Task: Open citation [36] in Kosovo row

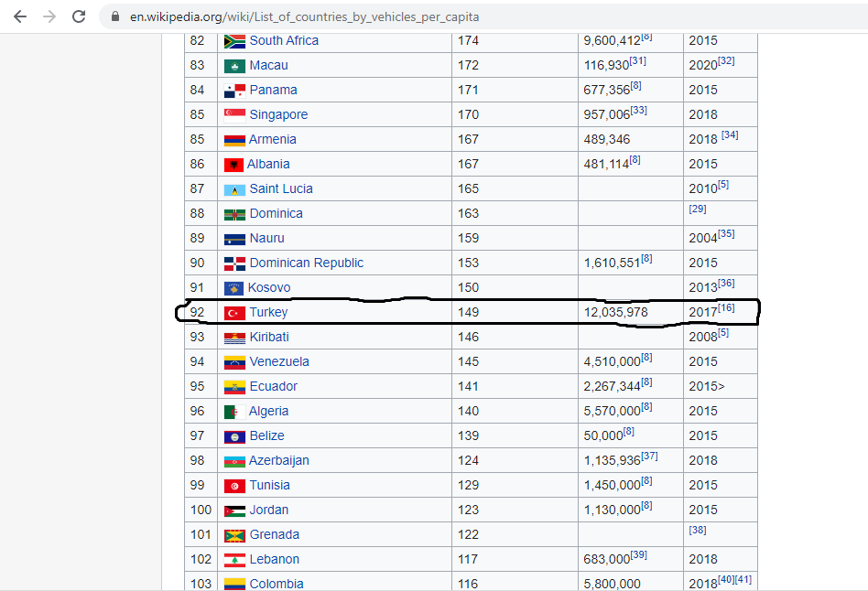Action: pyautogui.click(x=726, y=284)
